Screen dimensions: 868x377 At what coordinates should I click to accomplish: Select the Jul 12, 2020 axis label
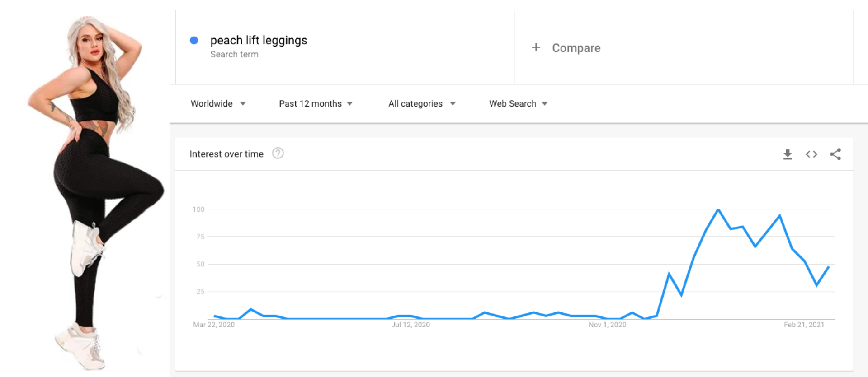pyautogui.click(x=410, y=325)
